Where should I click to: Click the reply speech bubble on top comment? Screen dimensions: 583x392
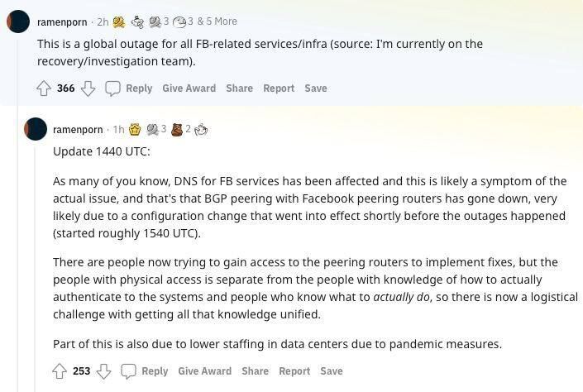pos(112,88)
